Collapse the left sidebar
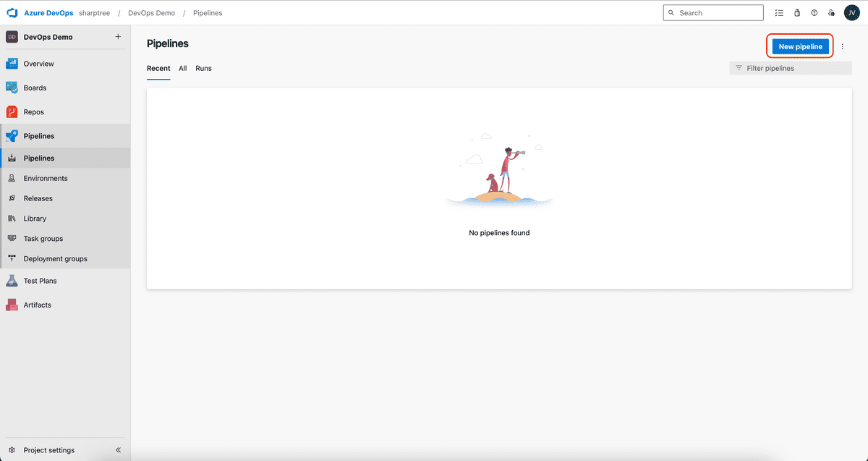This screenshot has width=868, height=461. click(118, 449)
